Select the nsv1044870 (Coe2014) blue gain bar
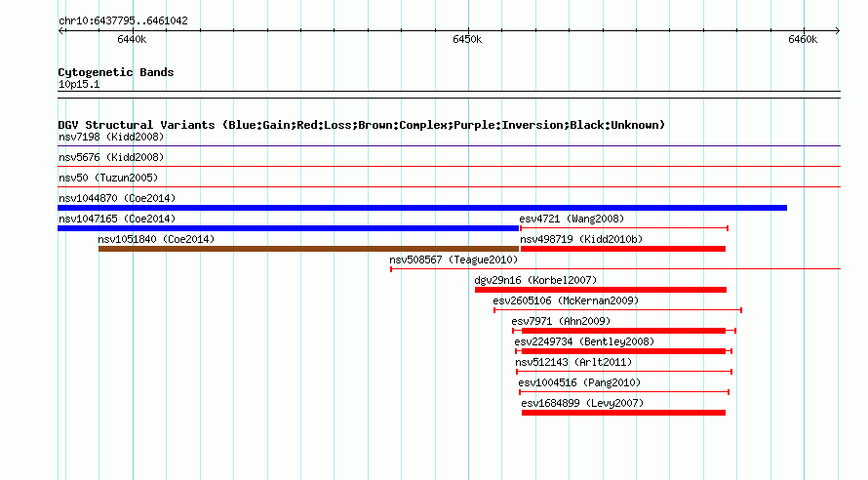The height and width of the screenshot is (480, 868). (422, 208)
